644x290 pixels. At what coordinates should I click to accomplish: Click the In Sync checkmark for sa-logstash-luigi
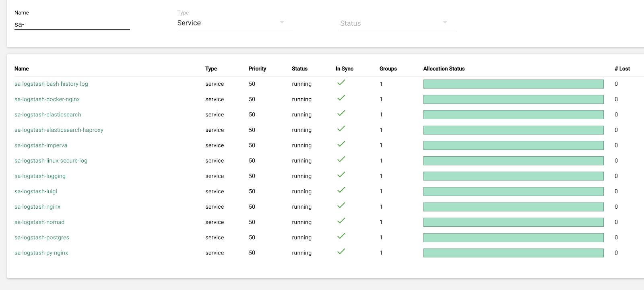coord(341,190)
